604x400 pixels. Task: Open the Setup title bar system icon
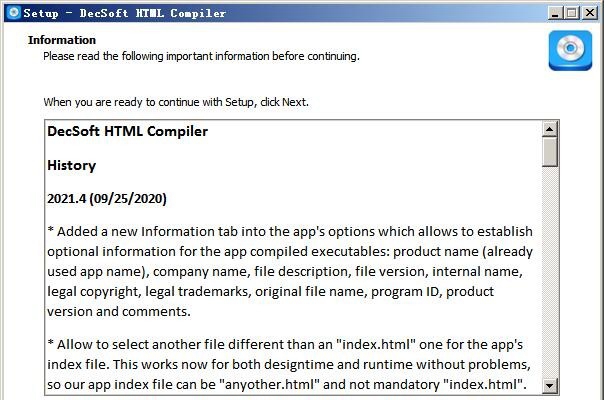click(x=13, y=12)
